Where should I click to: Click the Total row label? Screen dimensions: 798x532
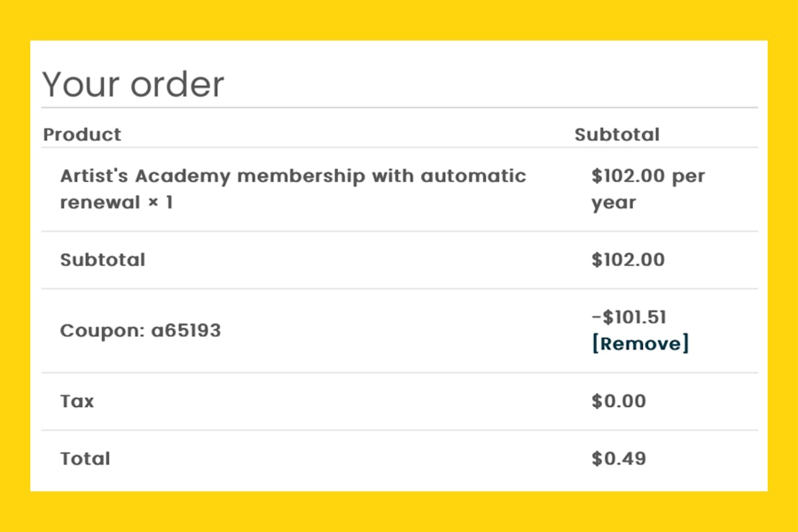[85, 458]
